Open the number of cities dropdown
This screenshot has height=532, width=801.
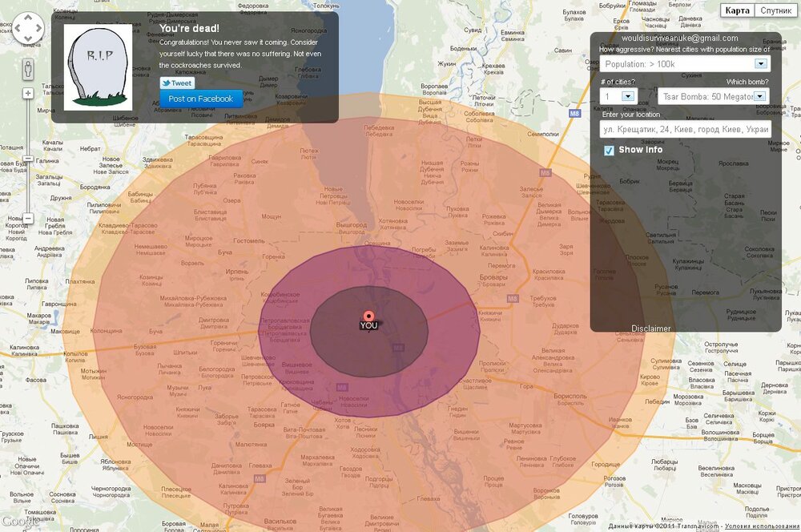(618, 96)
